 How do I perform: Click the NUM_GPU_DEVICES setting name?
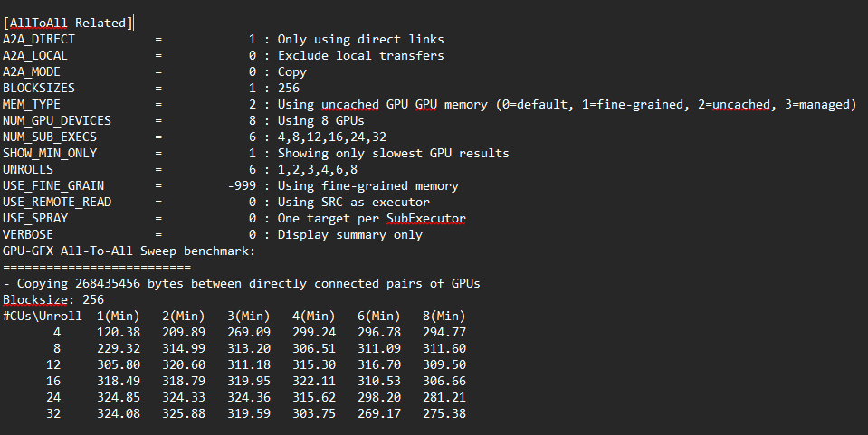pyautogui.click(x=57, y=120)
